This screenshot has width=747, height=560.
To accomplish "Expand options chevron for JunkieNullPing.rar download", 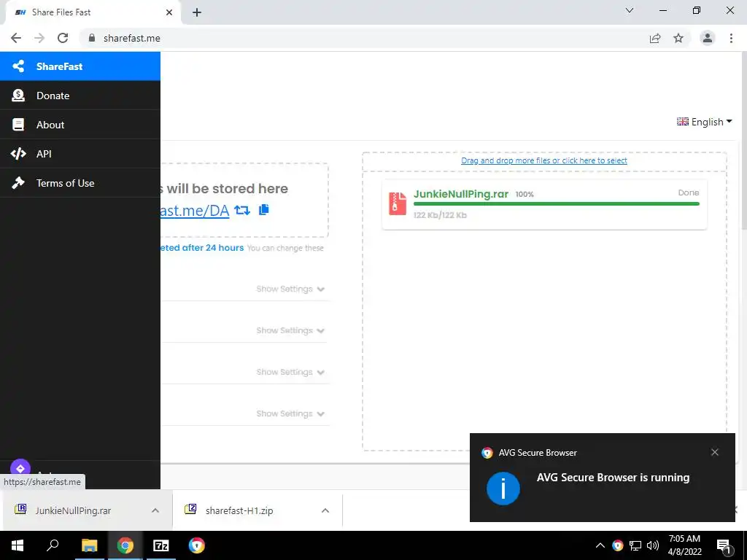I will (x=155, y=510).
